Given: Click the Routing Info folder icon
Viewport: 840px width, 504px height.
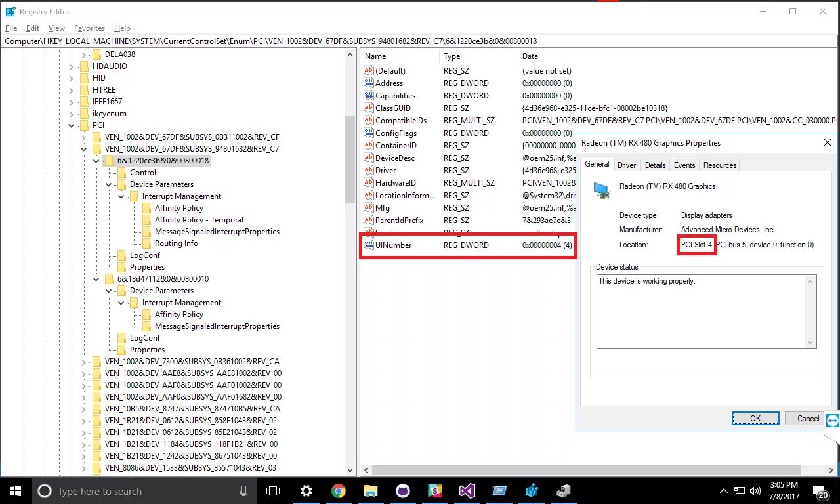Looking at the screenshot, I should (x=147, y=243).
